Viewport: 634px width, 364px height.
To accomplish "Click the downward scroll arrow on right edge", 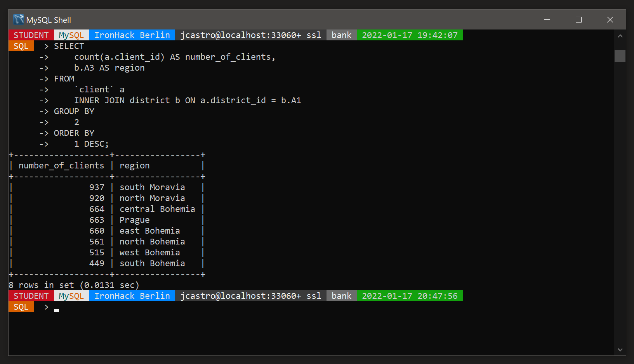I will pos(620,350).
